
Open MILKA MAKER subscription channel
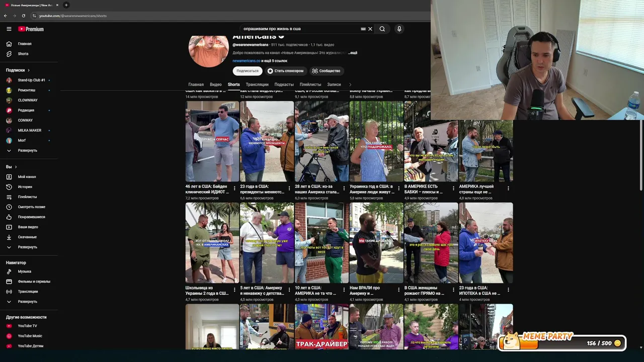click(x=29, y=131)
